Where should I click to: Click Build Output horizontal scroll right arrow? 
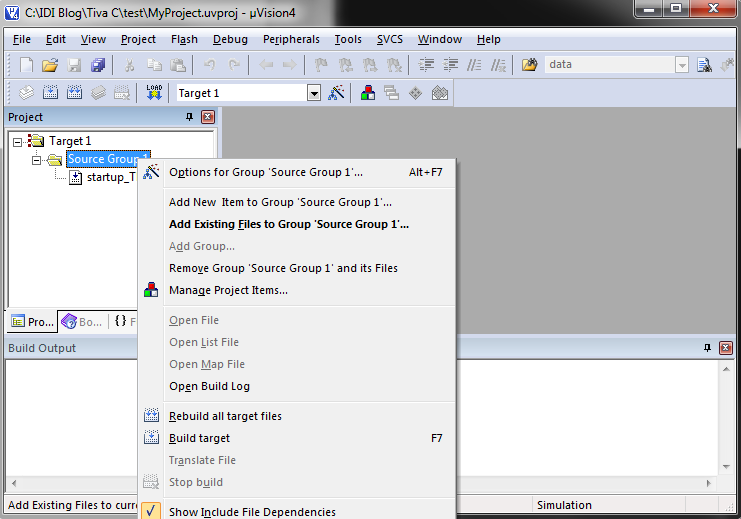pos(708,483)
